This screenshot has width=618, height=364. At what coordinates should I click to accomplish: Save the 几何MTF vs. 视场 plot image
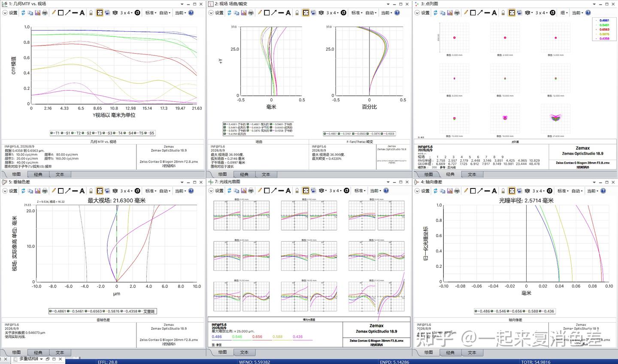point(37,13)
